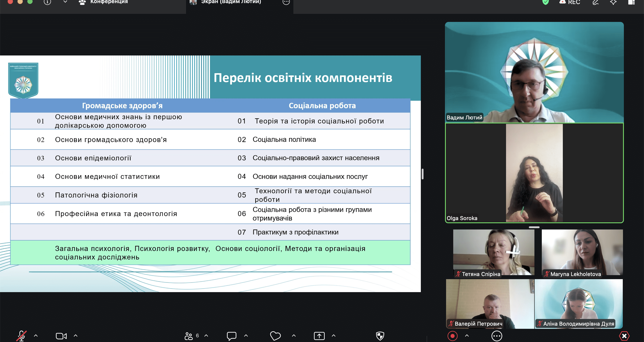Open meeting info icon at top
The height and width of the screenshot is (342, 644).
pos(47,2)
